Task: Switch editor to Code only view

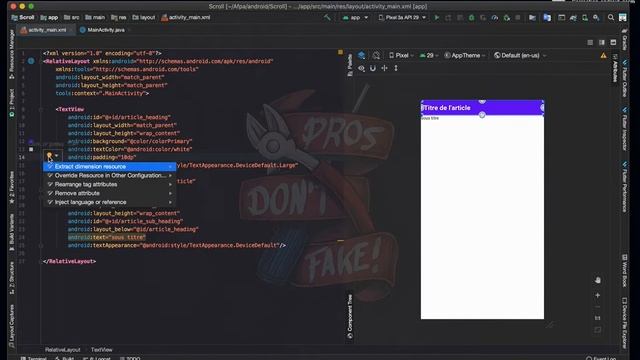Action: click(x=590, y=42)
